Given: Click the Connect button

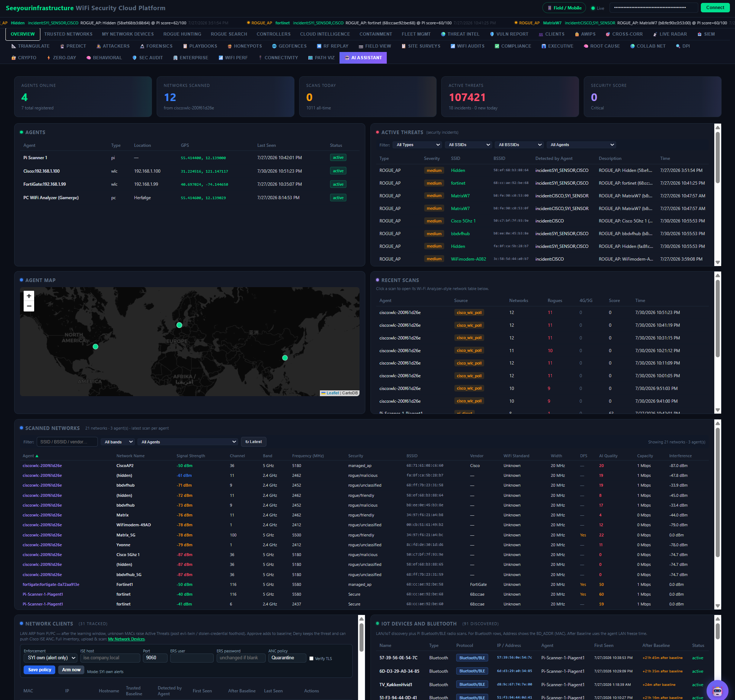Looking at the screenshot, I should click(x=715, y=8).
